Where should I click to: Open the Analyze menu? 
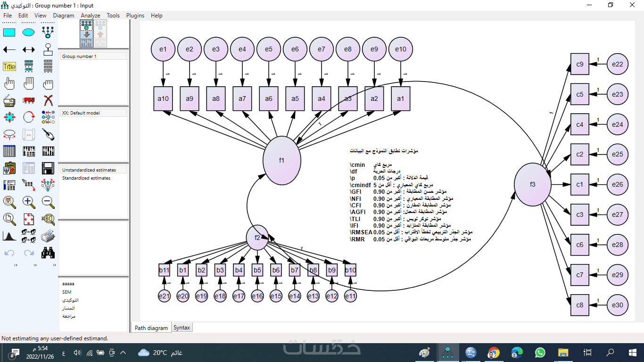click(x=91, y=16)
